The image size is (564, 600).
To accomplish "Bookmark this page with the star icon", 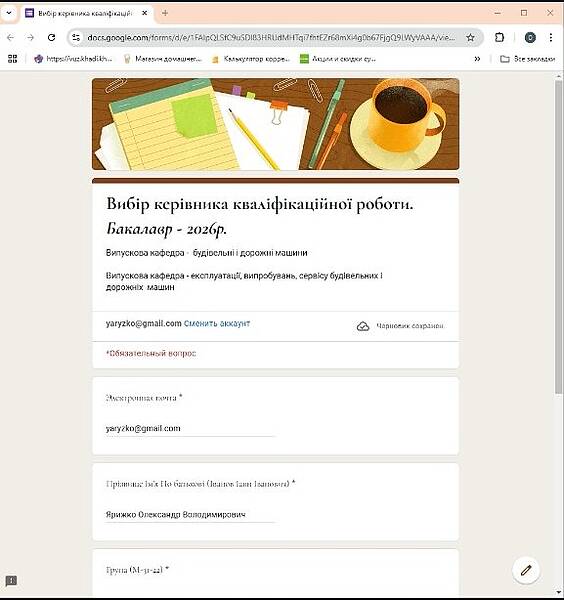I will pyautogui.click(x=470, y=38).
